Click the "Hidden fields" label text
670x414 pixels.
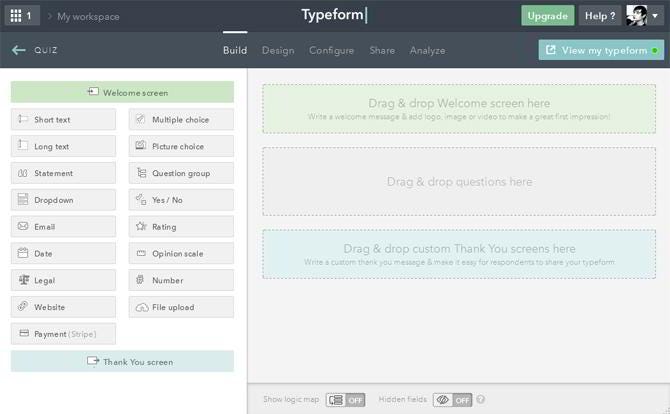403,399
